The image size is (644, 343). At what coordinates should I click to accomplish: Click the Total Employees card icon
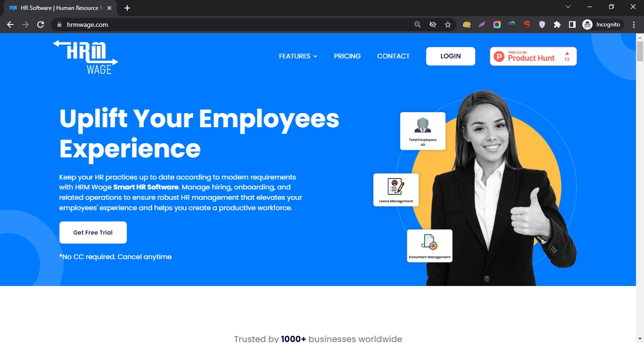point(423,125)
